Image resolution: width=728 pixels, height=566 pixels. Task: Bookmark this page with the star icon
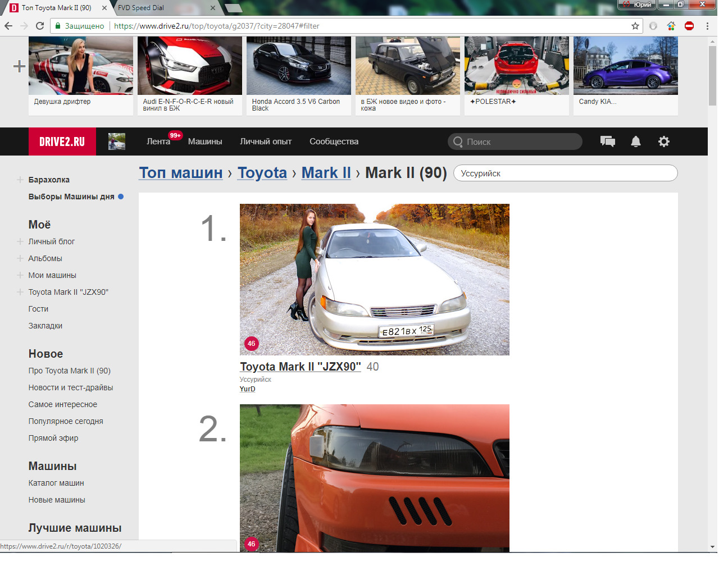[x=635, y=26]
